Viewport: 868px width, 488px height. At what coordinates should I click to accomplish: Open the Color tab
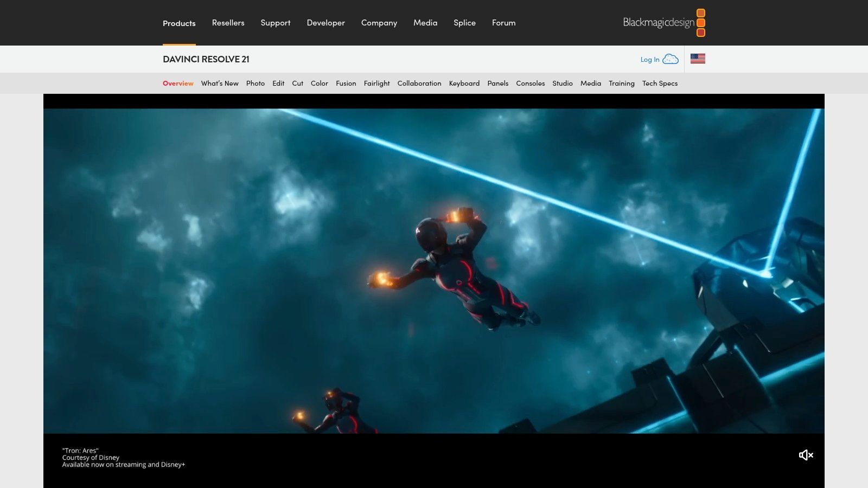click(x=320, y=84)
